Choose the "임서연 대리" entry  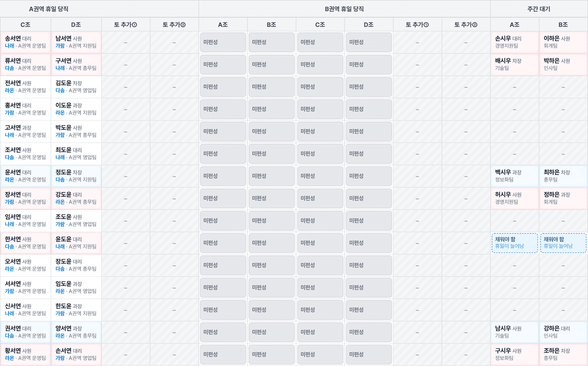(x=26, y=220)
